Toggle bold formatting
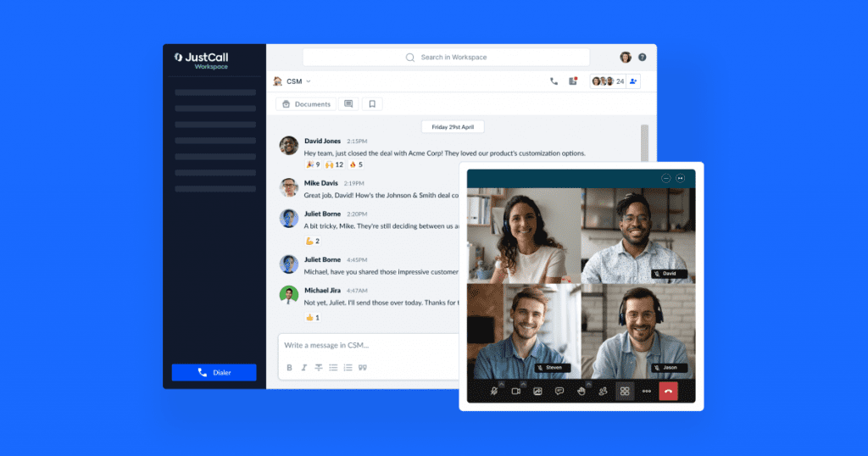 289,368
